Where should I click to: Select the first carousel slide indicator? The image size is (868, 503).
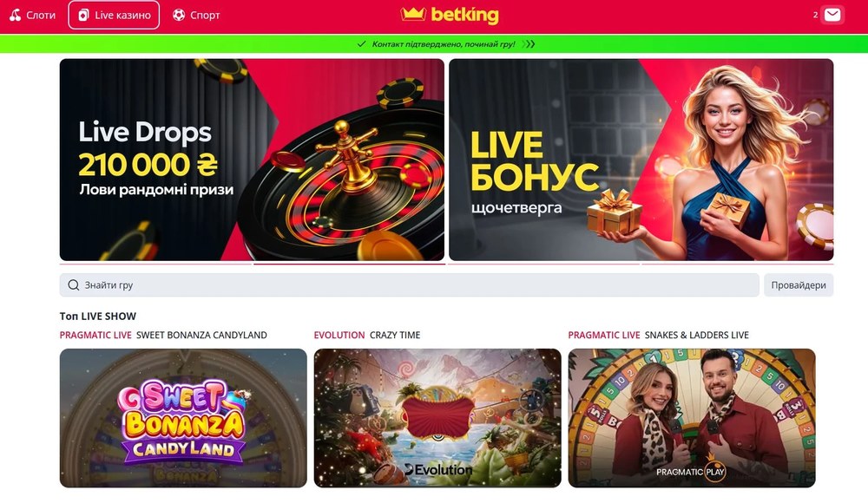point(155,264)
